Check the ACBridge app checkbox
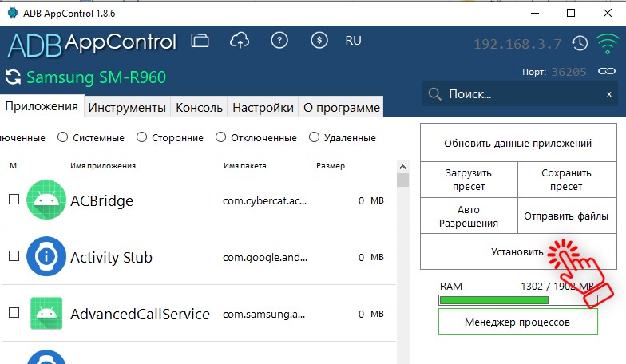 pos(14,200)
